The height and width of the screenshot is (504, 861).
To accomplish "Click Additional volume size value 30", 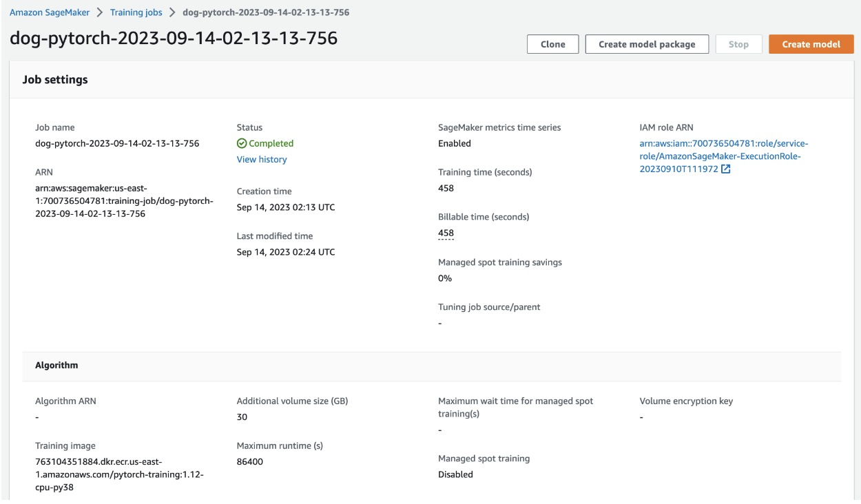I will click(242, 417).
